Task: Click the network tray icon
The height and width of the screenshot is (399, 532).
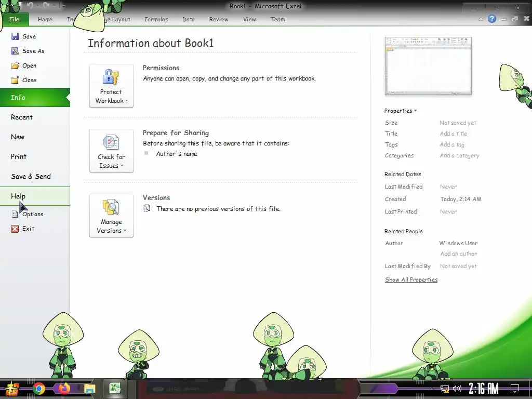Action: click(445, 389)
